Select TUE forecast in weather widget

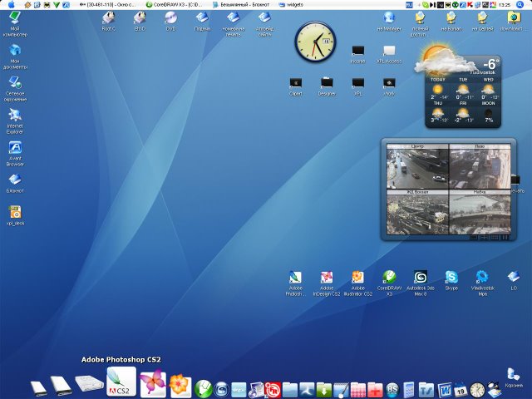click(x=463, y=88)
